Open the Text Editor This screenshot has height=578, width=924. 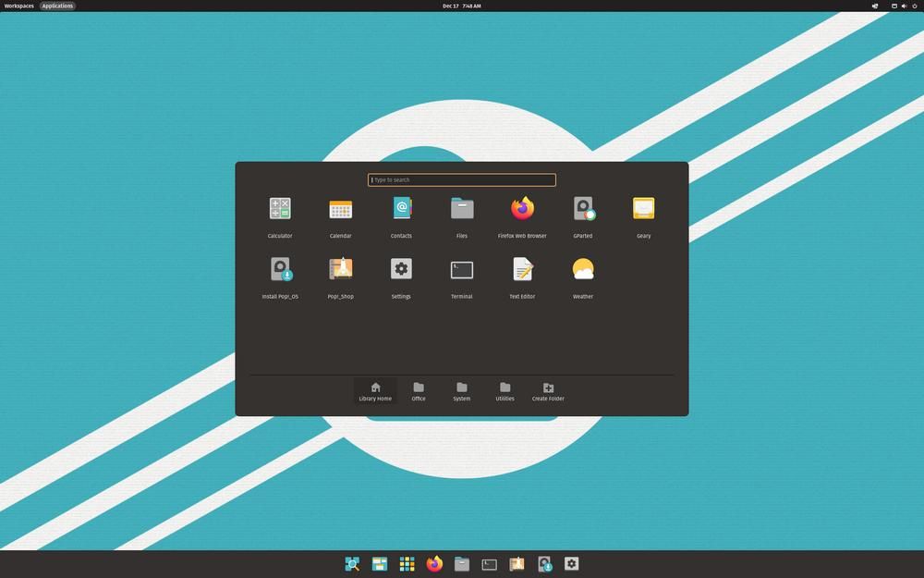click(x=522, y=273)
